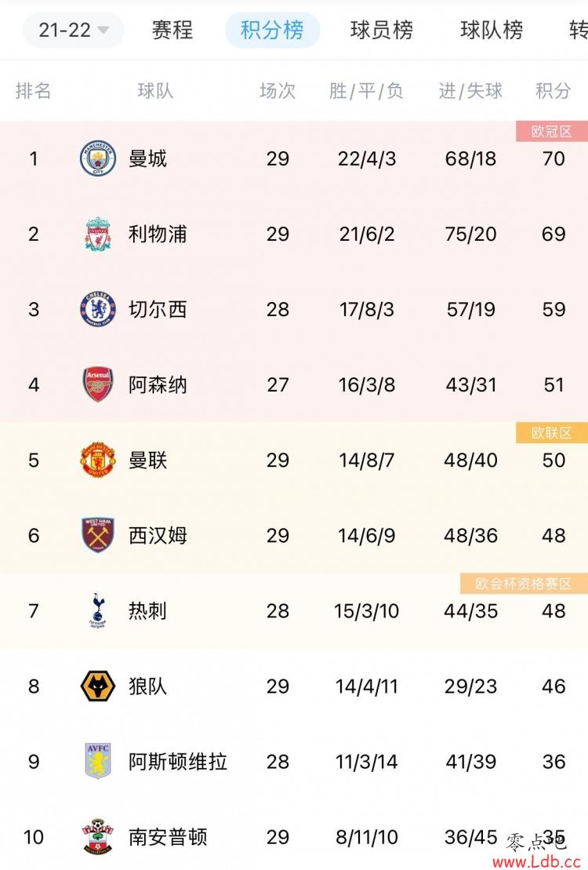Open the 球员榜 tab
Viewport: 588px width, 870px height.
click(x=382, y=30)
